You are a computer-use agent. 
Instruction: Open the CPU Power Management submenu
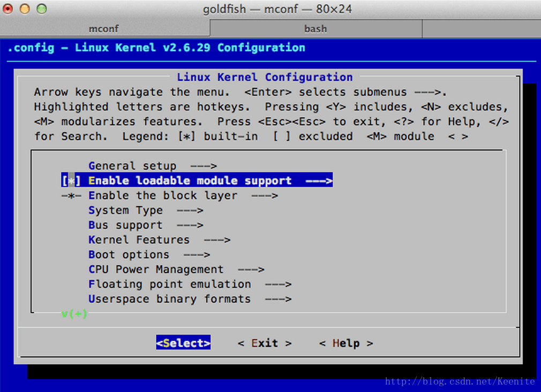(176, 269)
